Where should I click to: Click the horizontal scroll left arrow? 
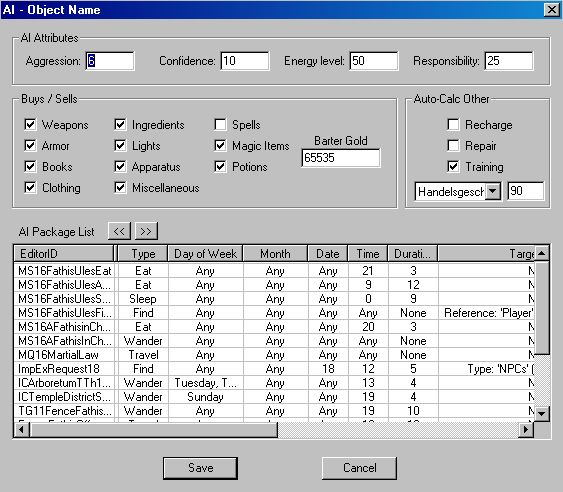coord(22,429)
